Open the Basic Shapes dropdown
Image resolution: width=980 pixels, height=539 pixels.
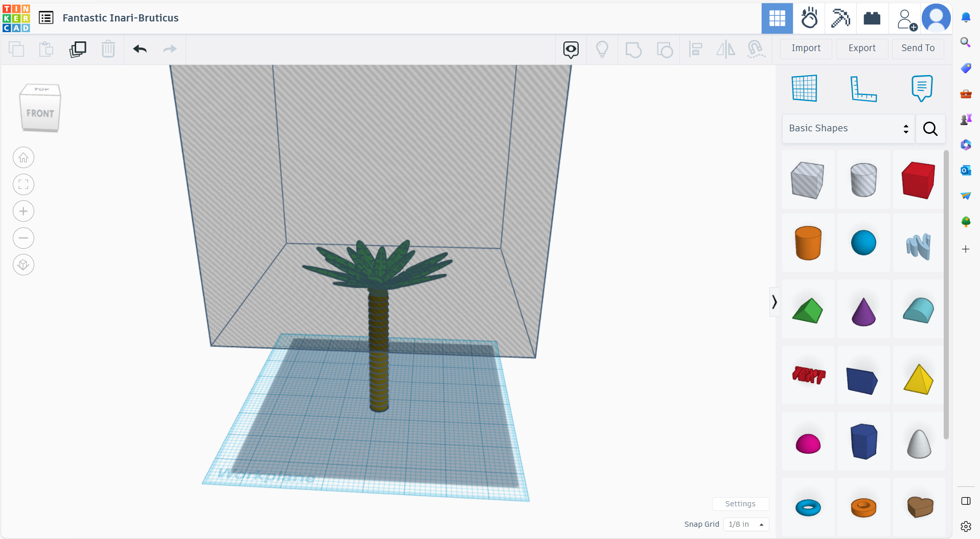click(849, 128)
